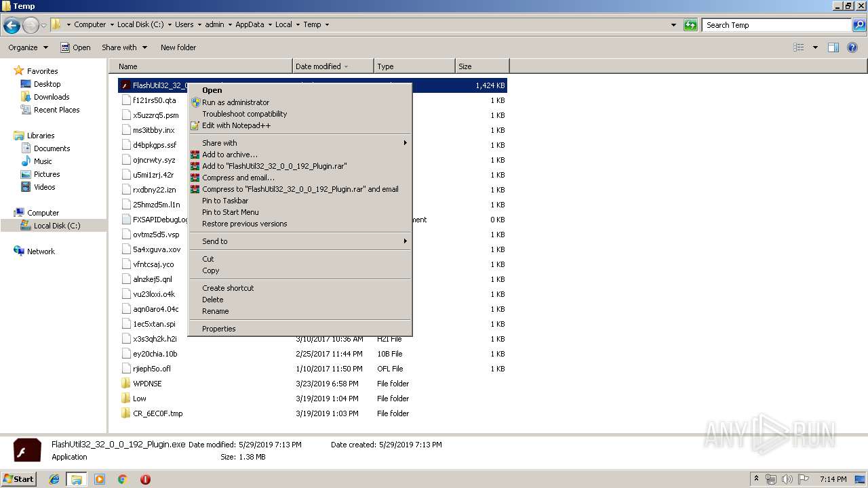The image size is (868, 488).
Task: Choose Delete in context menu
Action: click(x=300, y=300)
